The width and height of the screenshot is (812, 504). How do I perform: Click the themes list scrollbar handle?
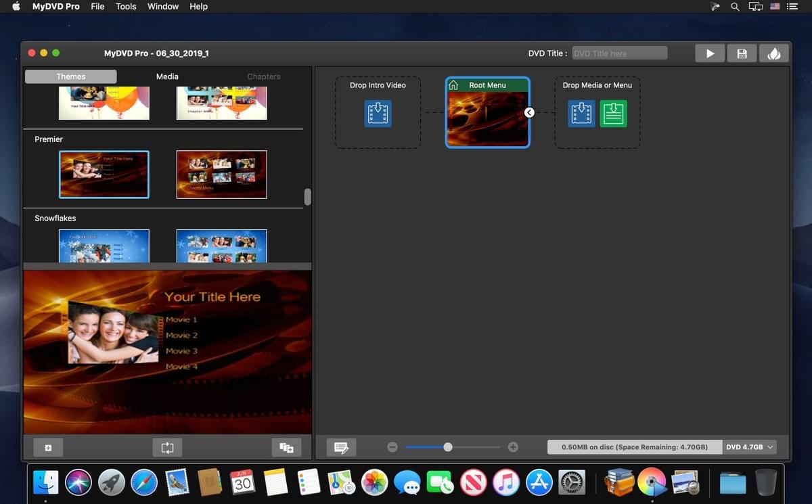(308, 197)
